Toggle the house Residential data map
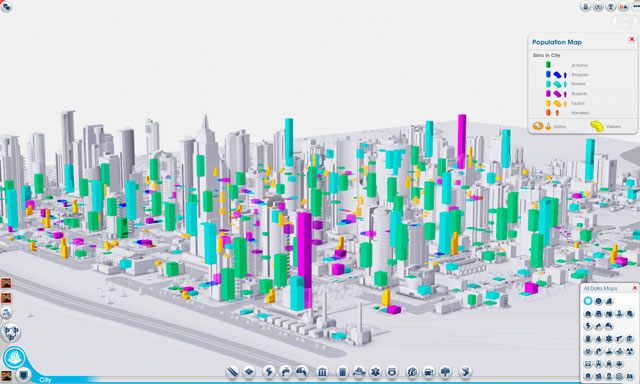This screenshot has width=640, height=384. (x=588, y=314)
